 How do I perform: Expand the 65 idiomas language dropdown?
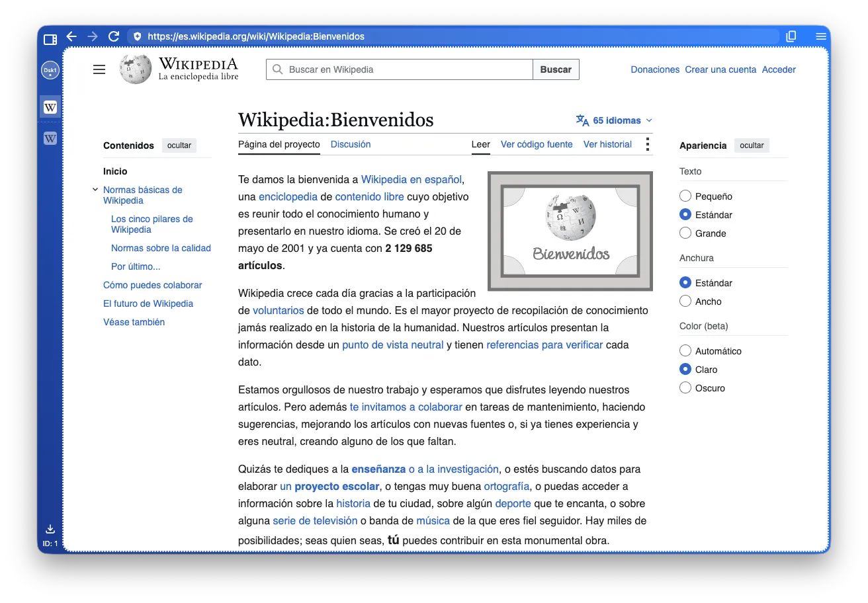click(615, 120)
